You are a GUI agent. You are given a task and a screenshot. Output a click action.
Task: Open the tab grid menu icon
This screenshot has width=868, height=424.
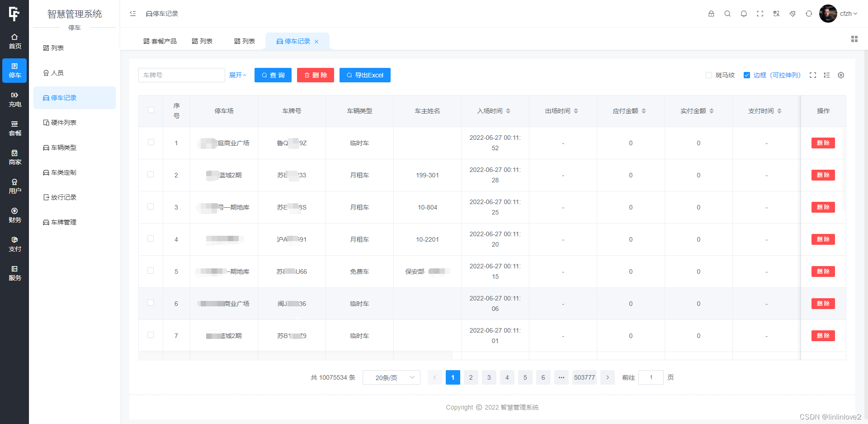(854, 39)
